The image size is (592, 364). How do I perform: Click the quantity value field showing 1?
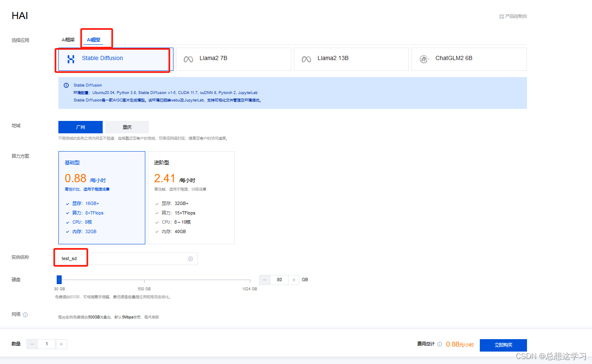coord(47,344)
